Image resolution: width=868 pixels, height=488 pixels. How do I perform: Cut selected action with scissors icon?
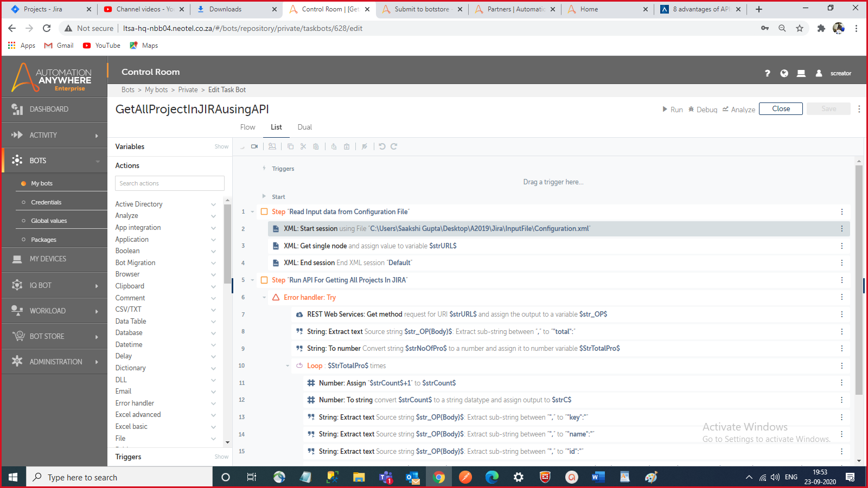[303, 146]
